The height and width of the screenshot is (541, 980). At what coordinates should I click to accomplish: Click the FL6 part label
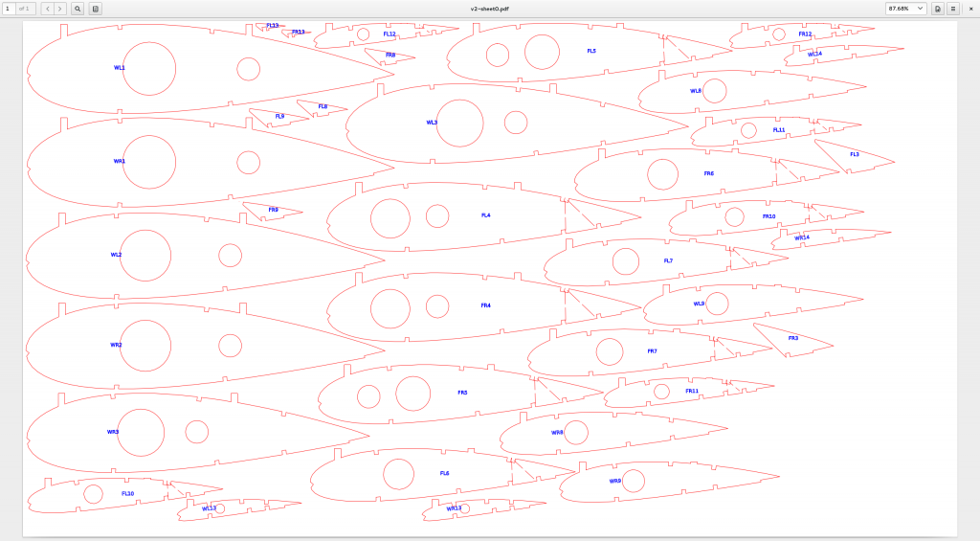445,473
